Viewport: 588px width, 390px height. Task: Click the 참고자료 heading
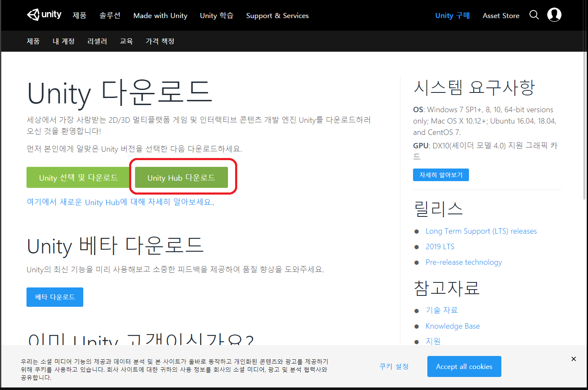click(x=447, y=288)
